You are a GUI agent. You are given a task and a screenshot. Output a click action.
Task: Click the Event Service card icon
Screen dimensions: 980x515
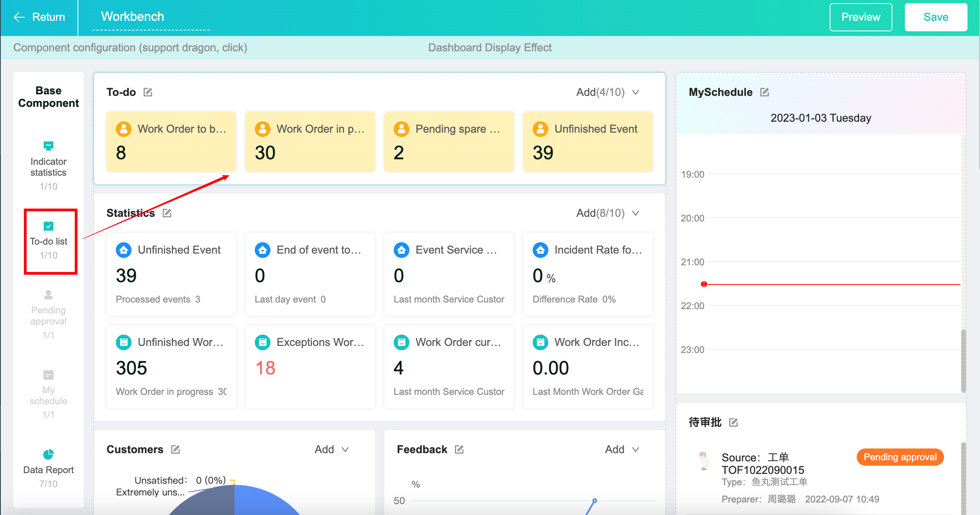coord(402,250)
